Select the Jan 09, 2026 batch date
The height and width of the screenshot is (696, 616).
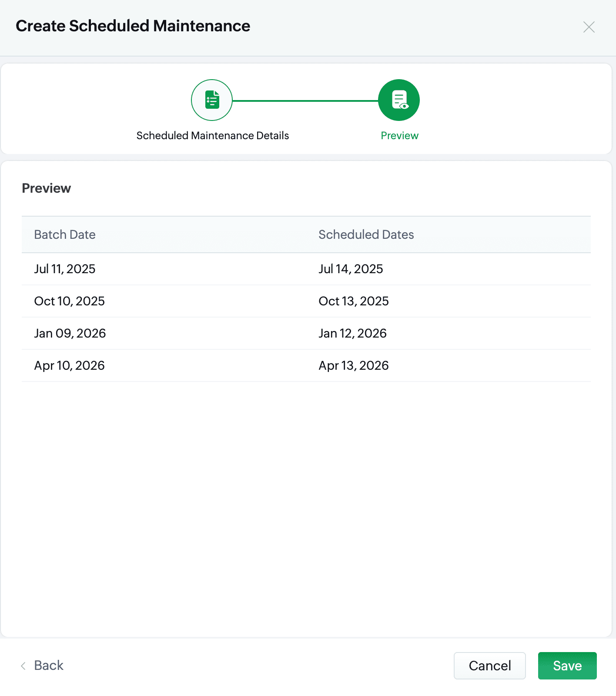coord(70,333)
